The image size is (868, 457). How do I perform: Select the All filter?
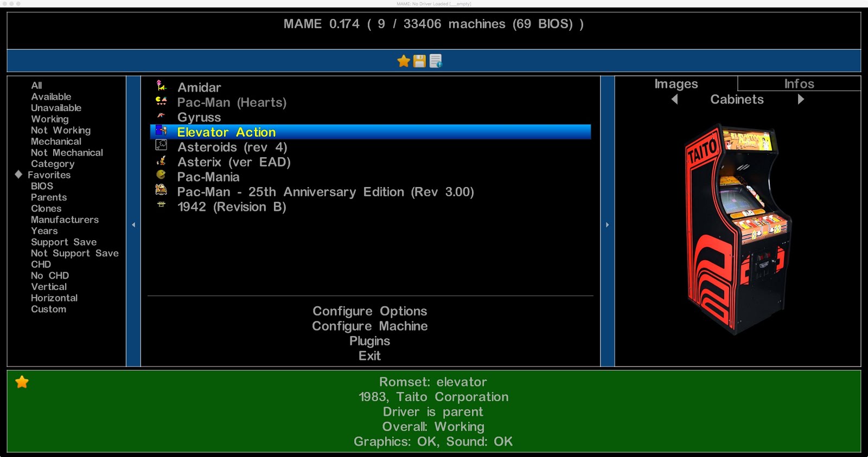tap(36, 86)
